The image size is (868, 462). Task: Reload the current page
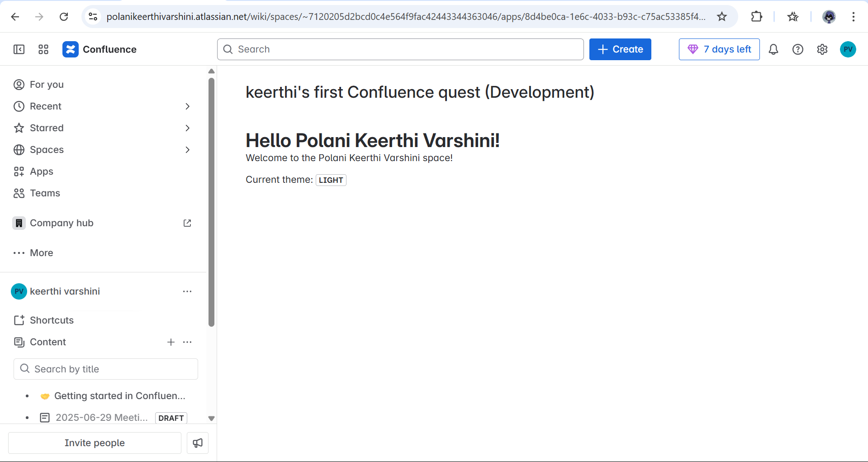64,17
